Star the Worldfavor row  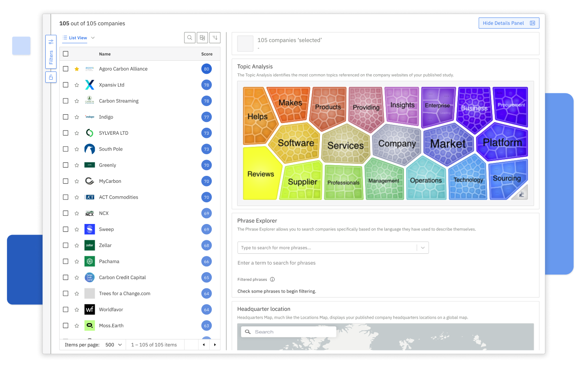coord(77,310)
